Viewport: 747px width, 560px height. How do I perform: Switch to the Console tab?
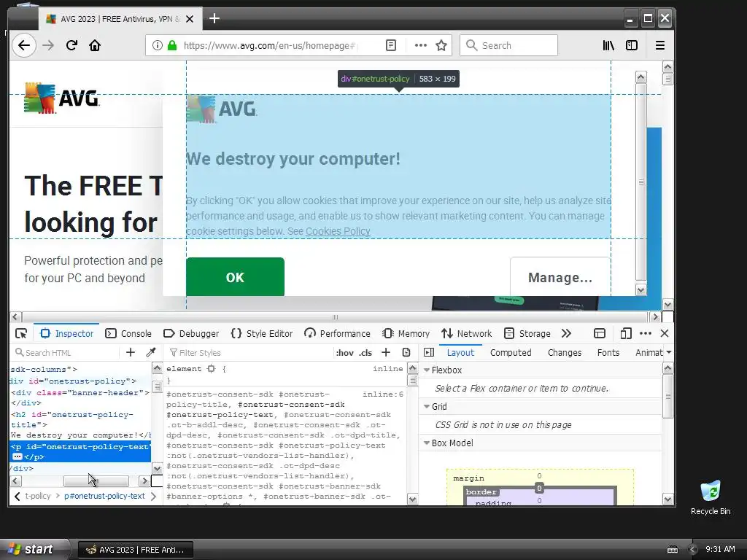(128, 333)
